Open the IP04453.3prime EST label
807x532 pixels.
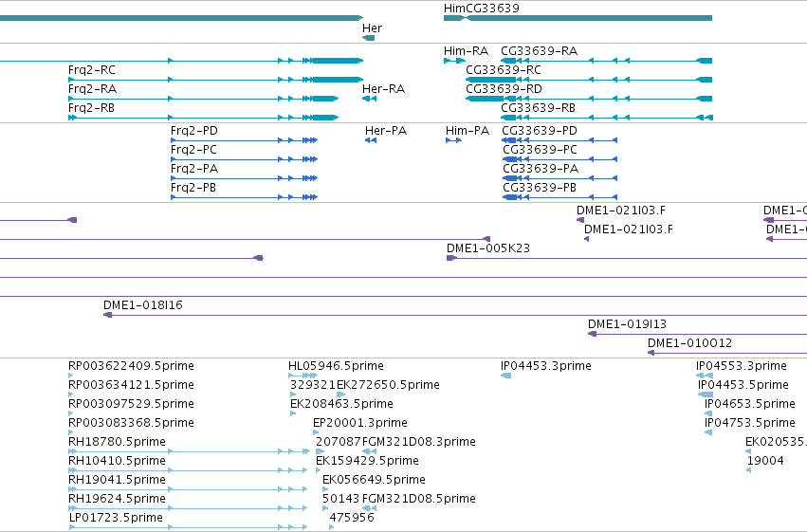click(545, 366)
